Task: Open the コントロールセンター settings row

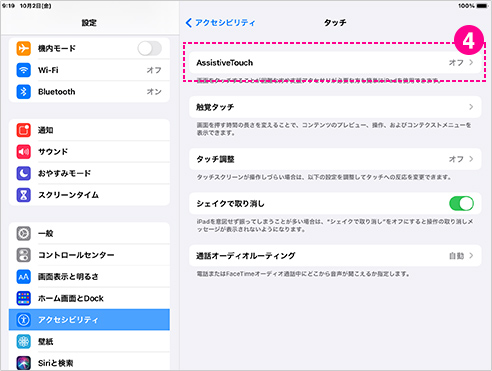Action: (89, 255)
